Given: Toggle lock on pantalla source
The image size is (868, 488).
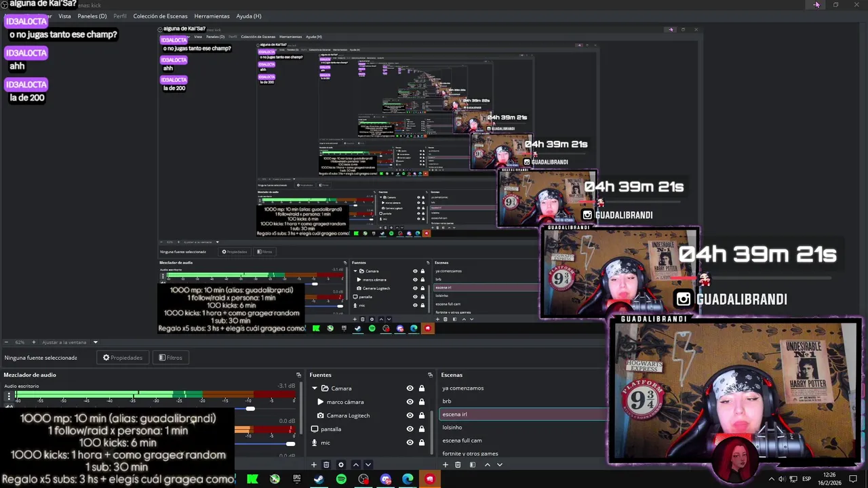Looking at the screenshot, I should 421,429.
